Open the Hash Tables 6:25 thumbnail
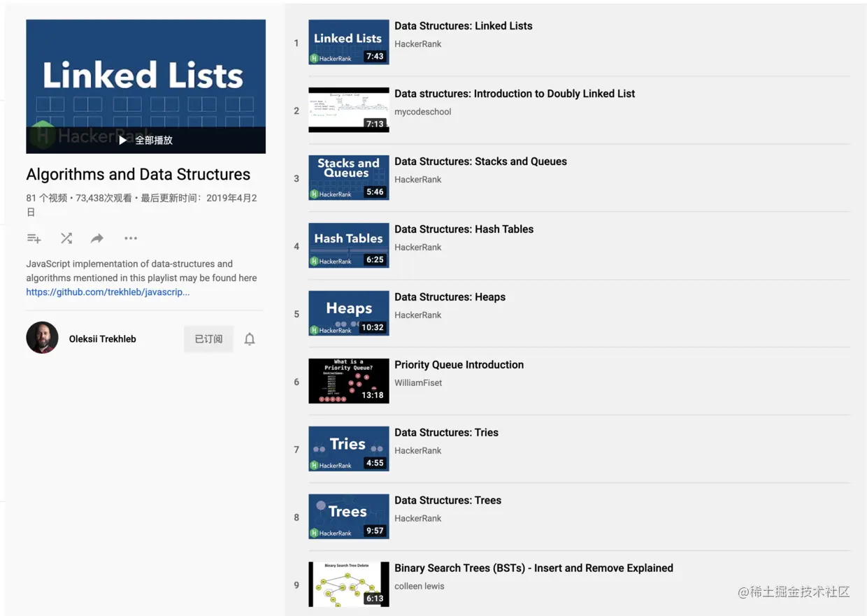 (x=349, y=245)
